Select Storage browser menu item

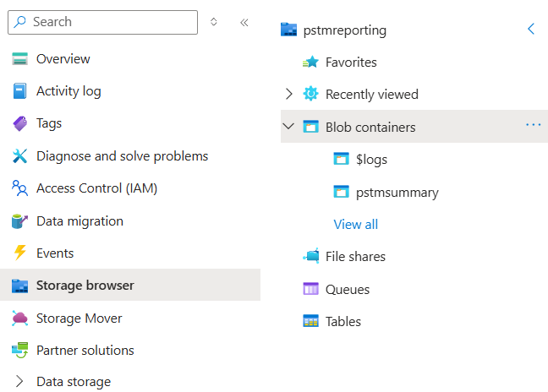[130, 285]
